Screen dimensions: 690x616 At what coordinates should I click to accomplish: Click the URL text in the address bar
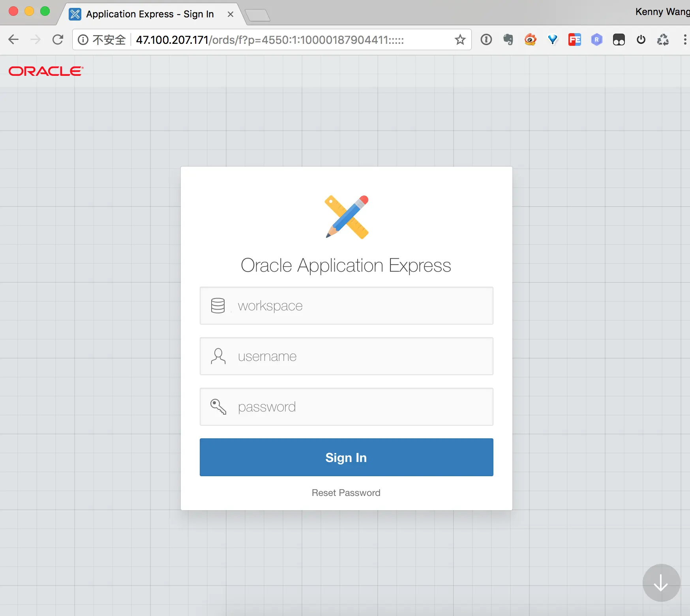coord(270,40)
